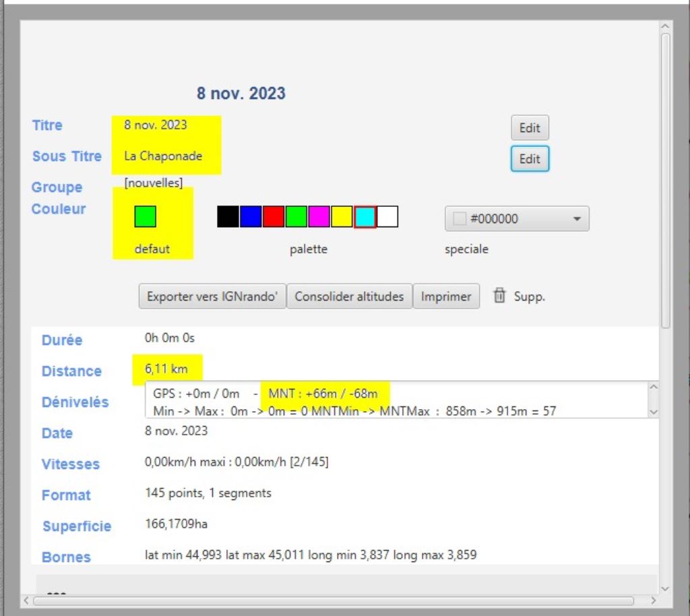Select the black palette swatch
Screen dimensions: 690x616
228,216
